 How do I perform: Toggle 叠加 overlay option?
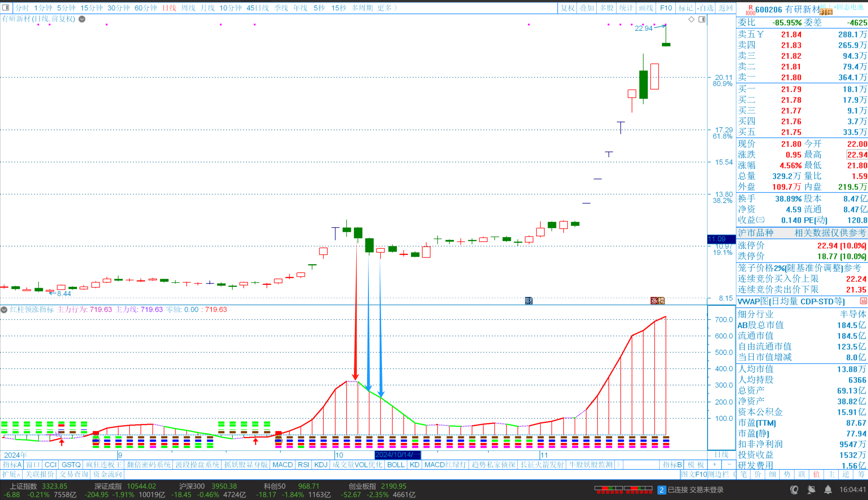point(587,8)
